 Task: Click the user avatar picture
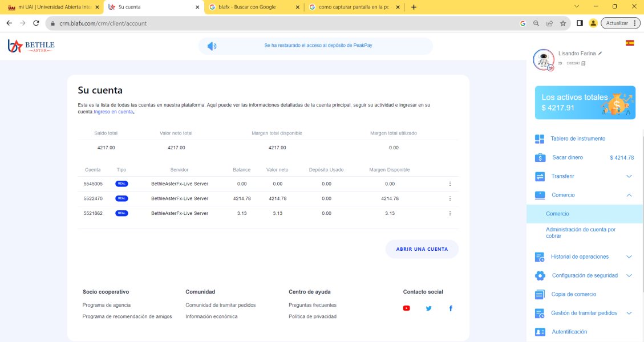point(543,59)
